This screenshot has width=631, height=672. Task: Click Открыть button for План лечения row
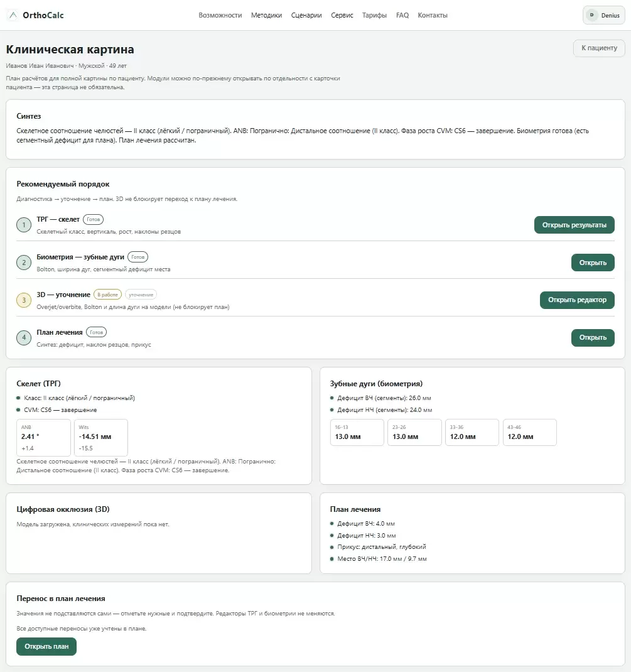point(593,338)
